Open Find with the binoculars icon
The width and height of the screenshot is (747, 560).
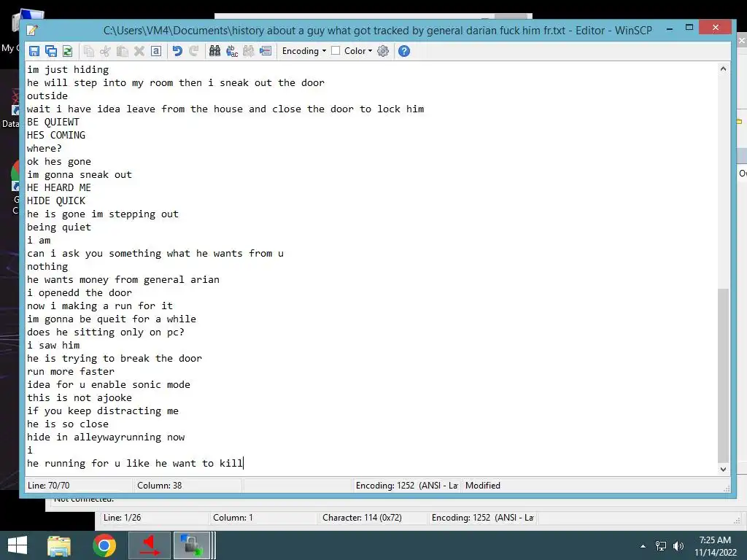pos(215,51)
